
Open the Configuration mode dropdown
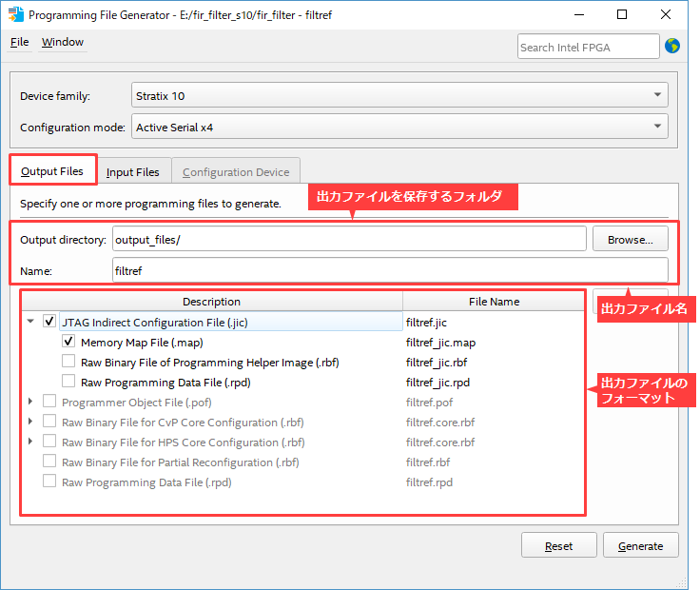(399, 127)
